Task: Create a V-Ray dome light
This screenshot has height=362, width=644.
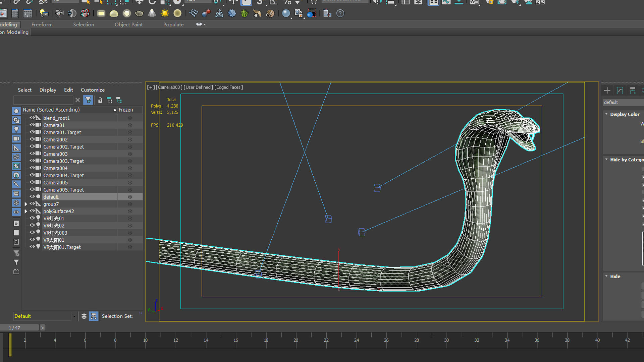Action: (114, 13)
